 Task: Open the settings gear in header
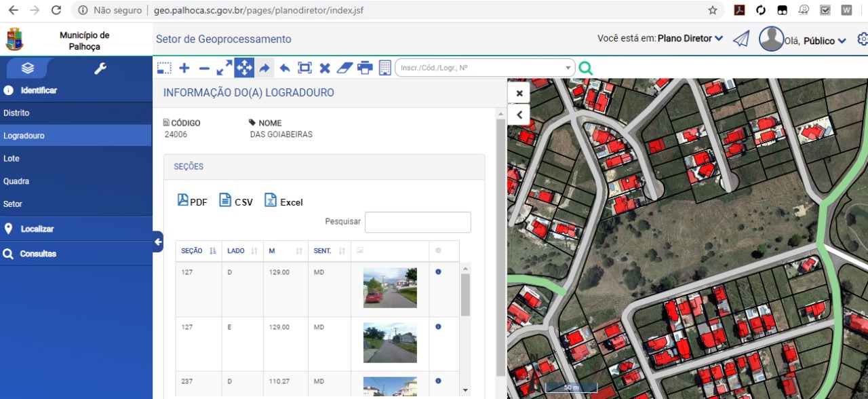tap(863, 39)
